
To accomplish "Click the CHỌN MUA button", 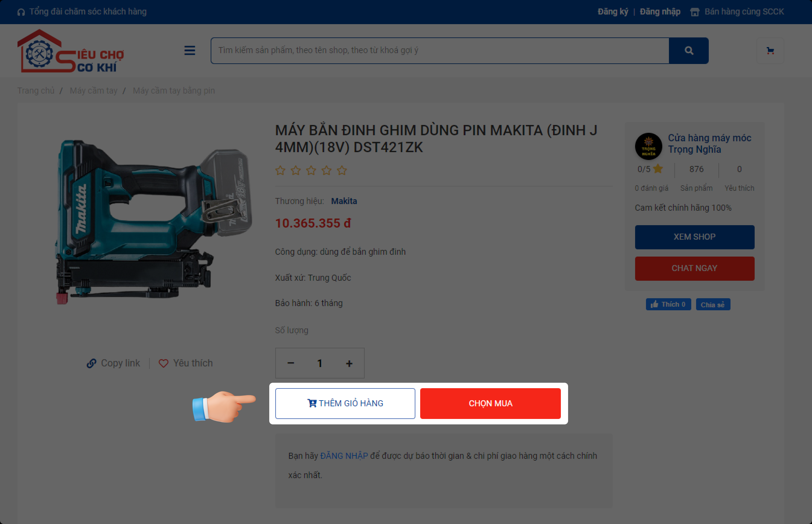I will pos(490,403).
